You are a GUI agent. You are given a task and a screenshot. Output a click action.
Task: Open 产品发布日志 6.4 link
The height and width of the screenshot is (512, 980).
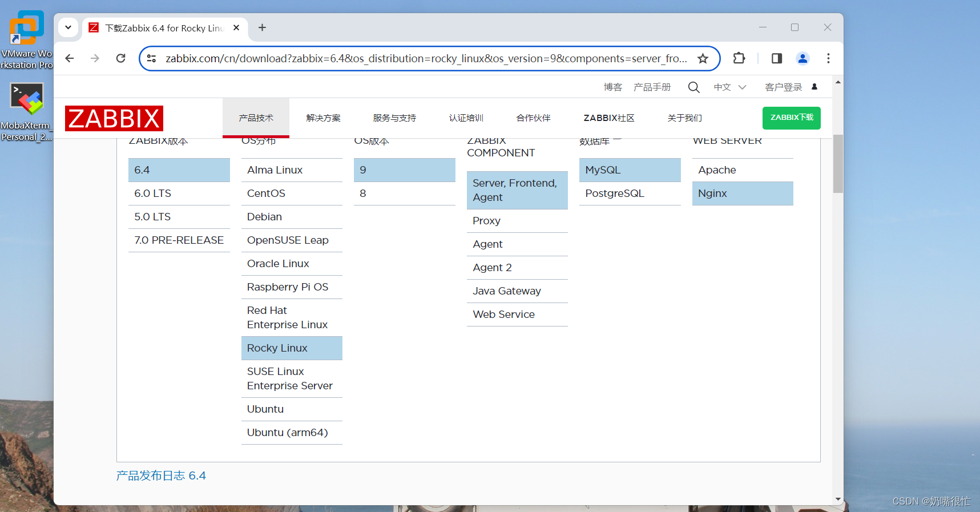(x=161, y=475)
